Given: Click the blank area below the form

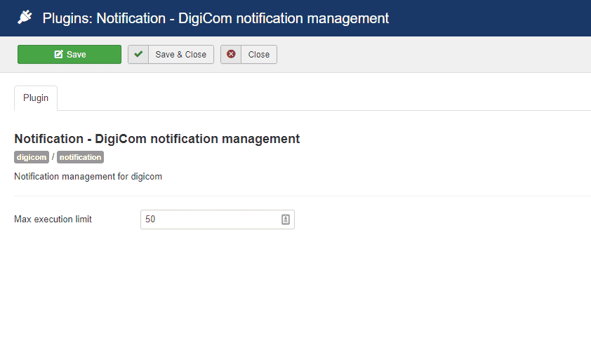Looking at the screenshot, I should 295,302.
